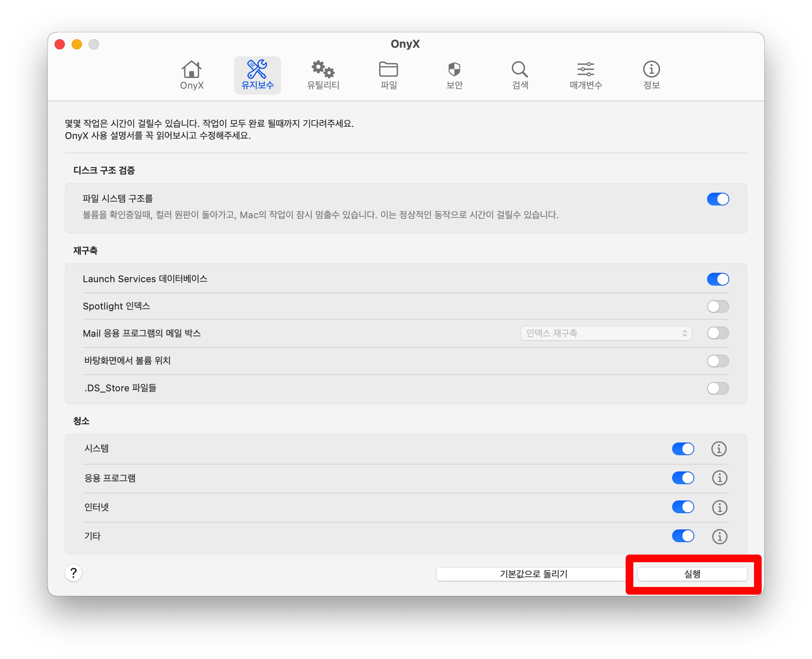Open the 인덱스 재구축 dropdown
The height and width of the screenshot is (659, 812).
[606, 333]
